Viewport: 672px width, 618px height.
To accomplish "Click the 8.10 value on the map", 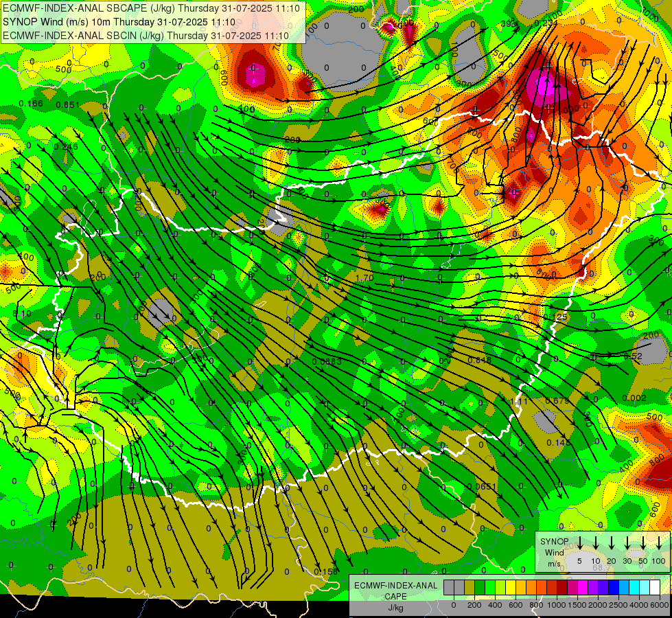I will (22, 314).
